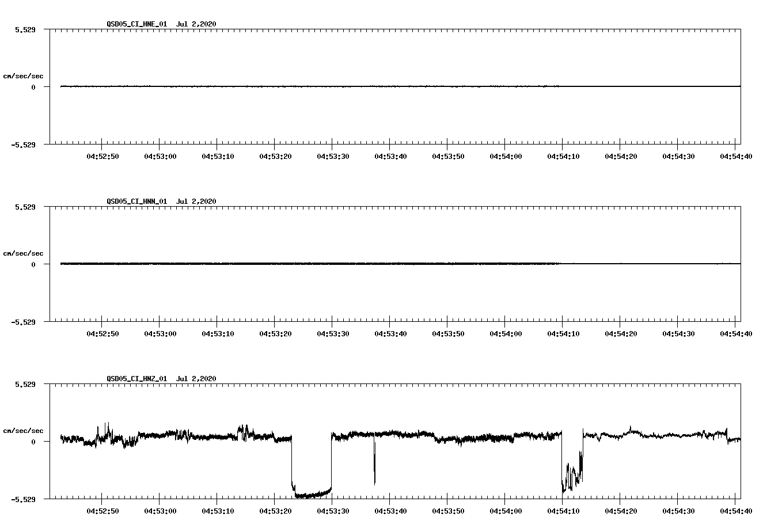The height and width of the screenshot is (532, 782).
Task: Select 04:54:20 tick label under HNN plot
Action: click(x=621, y=333)
